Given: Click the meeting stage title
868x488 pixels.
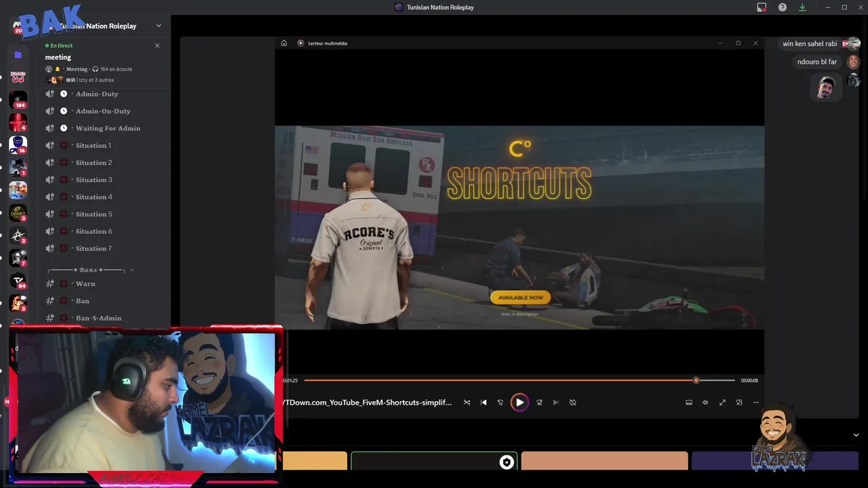Looking at the screenshot, I should (58, 57).
